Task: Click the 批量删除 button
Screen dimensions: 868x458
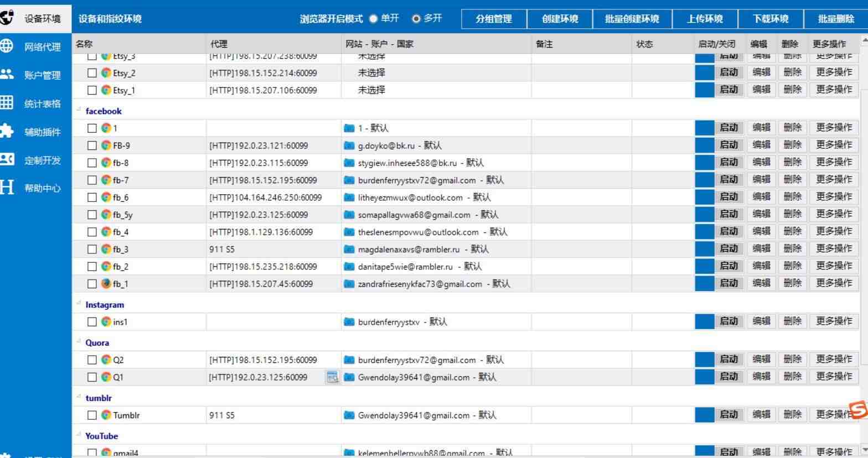Action: [836, 19]
